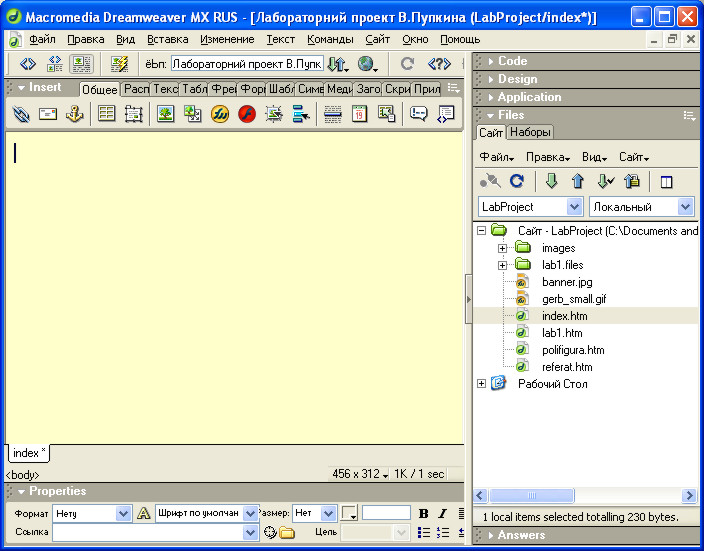Screen dimensions: 704x551
Task: Toggle Bold formatting
Action: click(x=423, y=513)
